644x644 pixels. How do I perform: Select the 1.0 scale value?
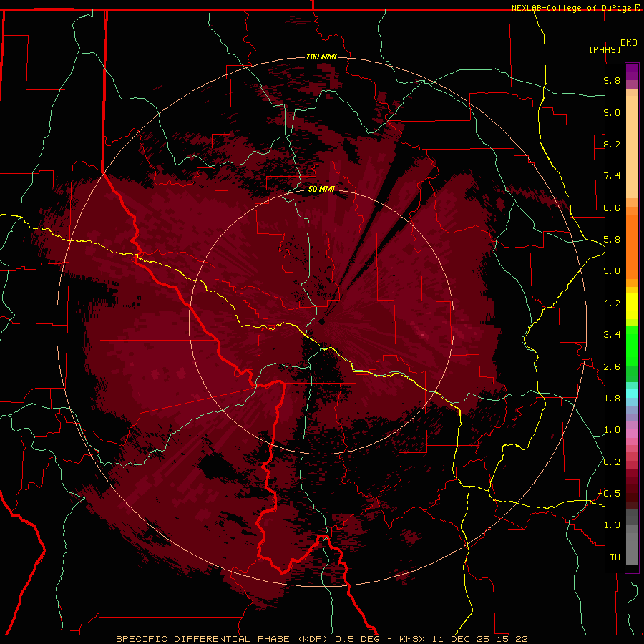612,430
